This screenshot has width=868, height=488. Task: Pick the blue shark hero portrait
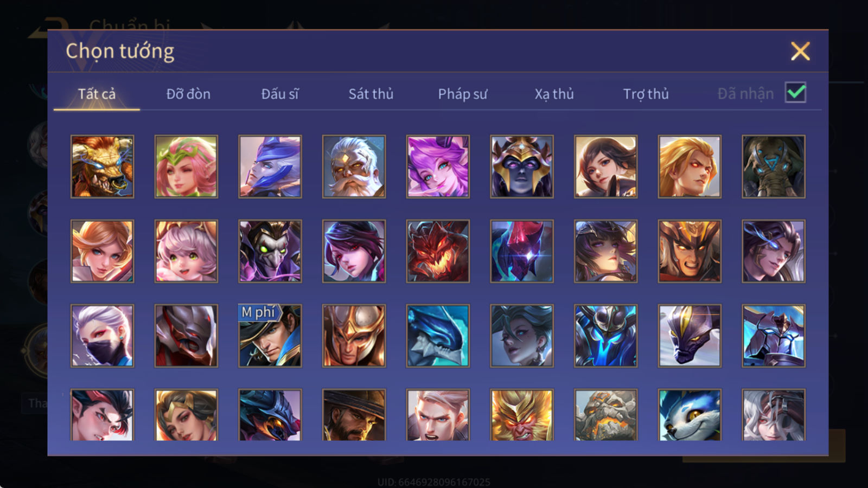(438, 336)
